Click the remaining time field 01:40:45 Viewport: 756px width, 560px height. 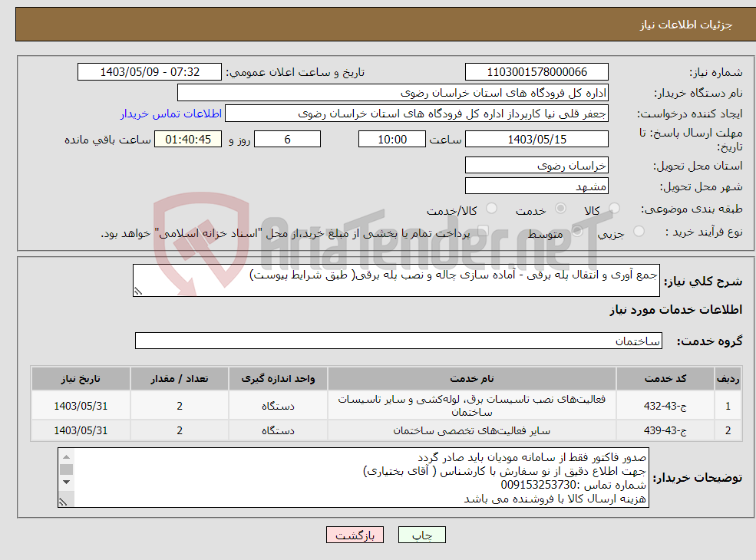[x=188, y=140]
